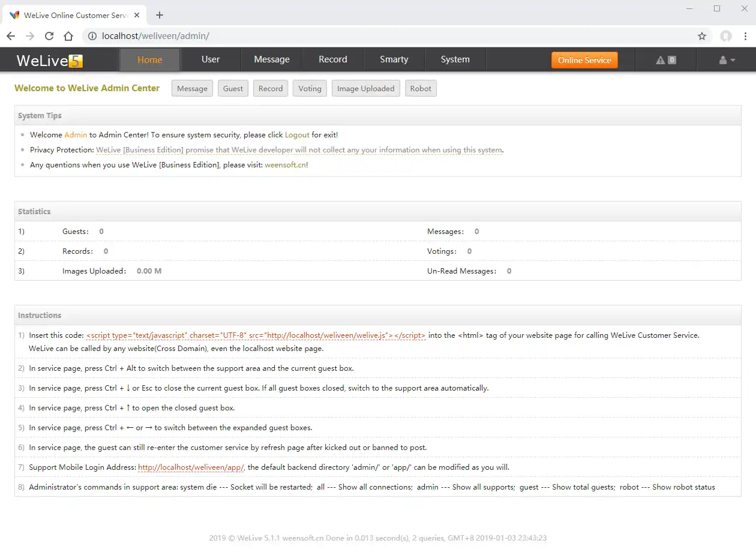756x552 pixels.
Task: Click the Guest shortcut button
Action: 233,88
